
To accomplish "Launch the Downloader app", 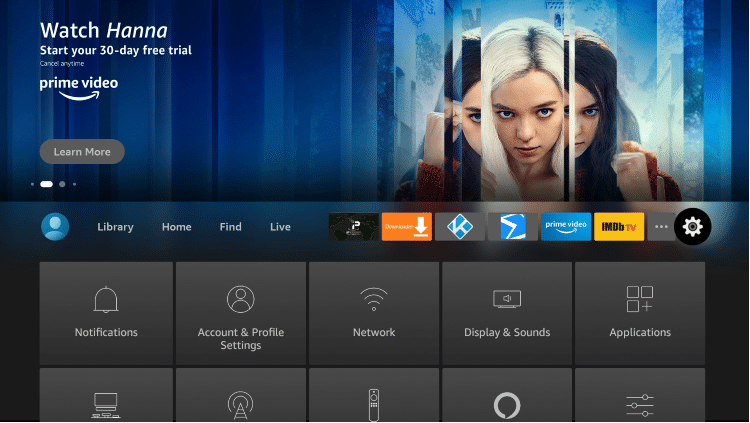I will [x=407, y=226].
